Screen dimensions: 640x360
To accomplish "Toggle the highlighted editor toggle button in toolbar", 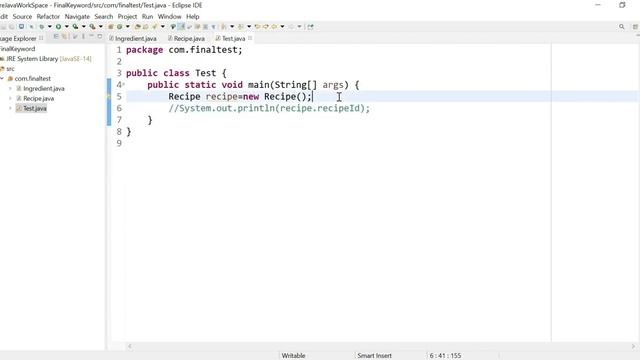I will point(182,27).
